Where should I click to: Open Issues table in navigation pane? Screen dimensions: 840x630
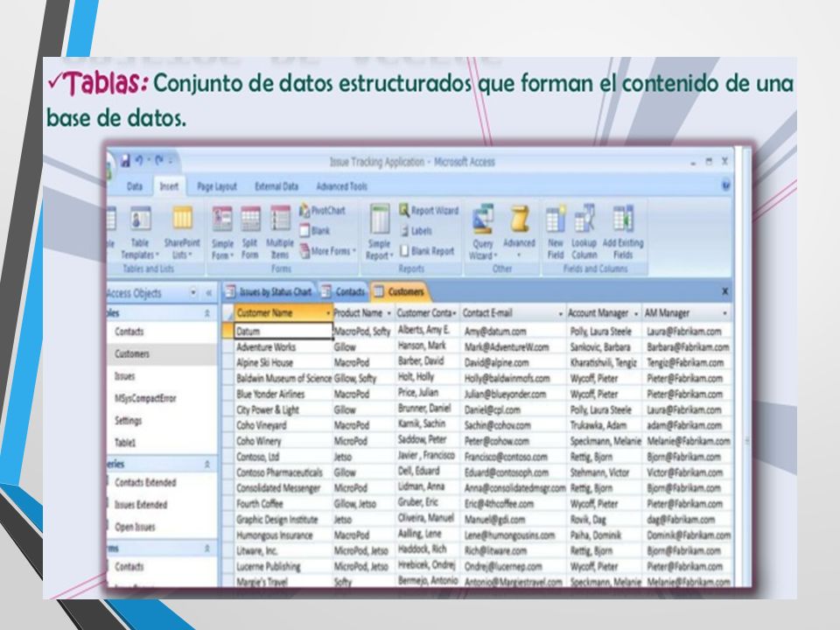(x=124, y=376)
